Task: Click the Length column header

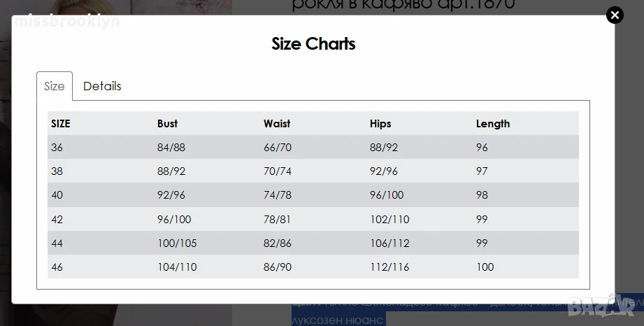Action: tap(493, 123)
